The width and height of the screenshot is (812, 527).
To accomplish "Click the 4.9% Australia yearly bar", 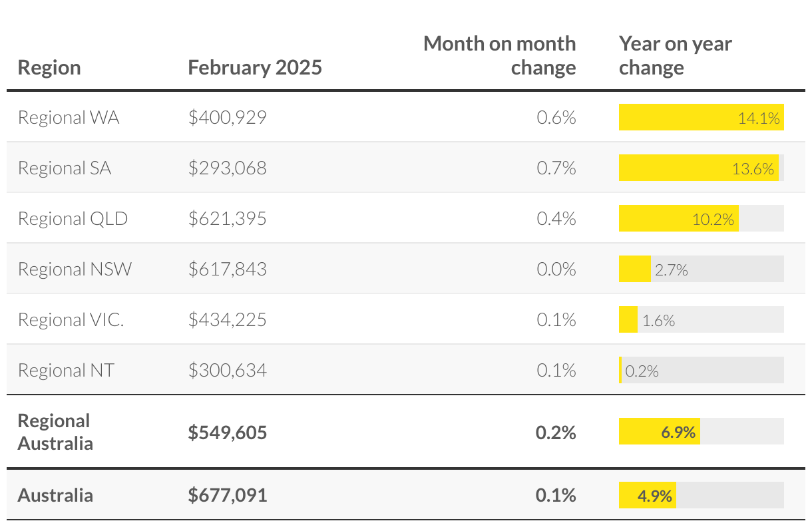I will pos(648,495).
